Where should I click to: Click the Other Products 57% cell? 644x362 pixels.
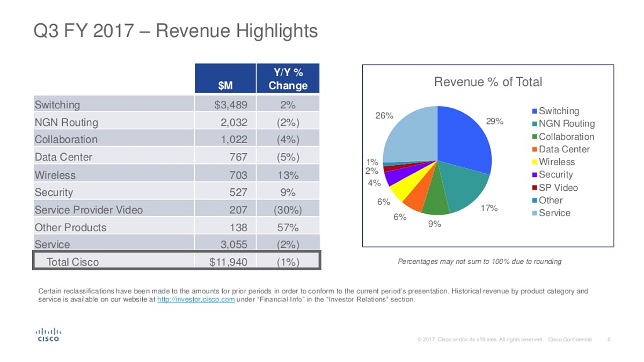(288, 227)
